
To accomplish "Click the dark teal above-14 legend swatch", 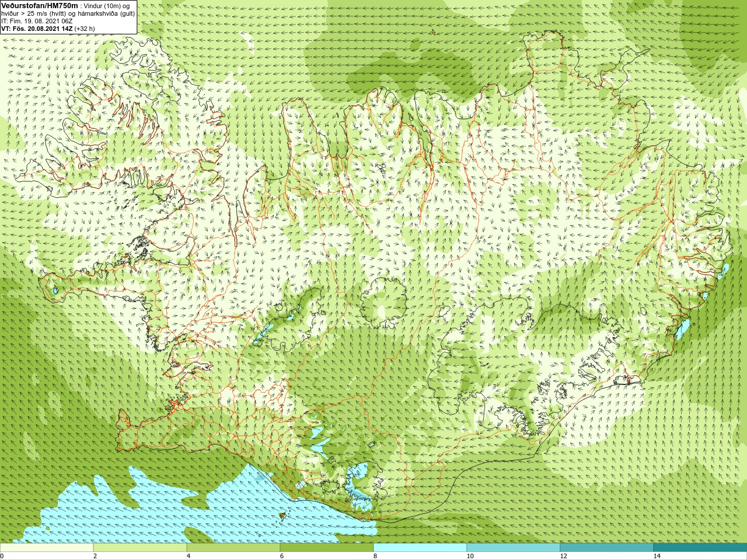I will coord(700,548).
